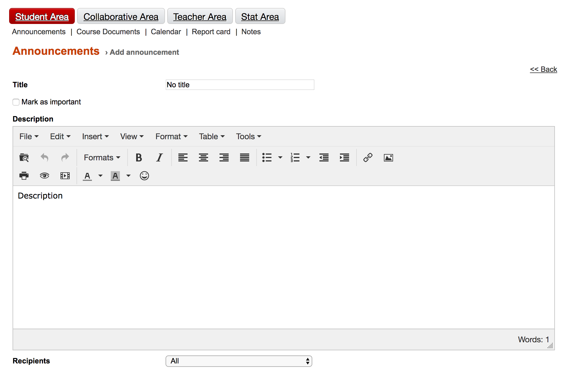Viewport: 588px width, 368px height.
Task: Click the Insert link chain icon
Action: [x=368, y=157]
